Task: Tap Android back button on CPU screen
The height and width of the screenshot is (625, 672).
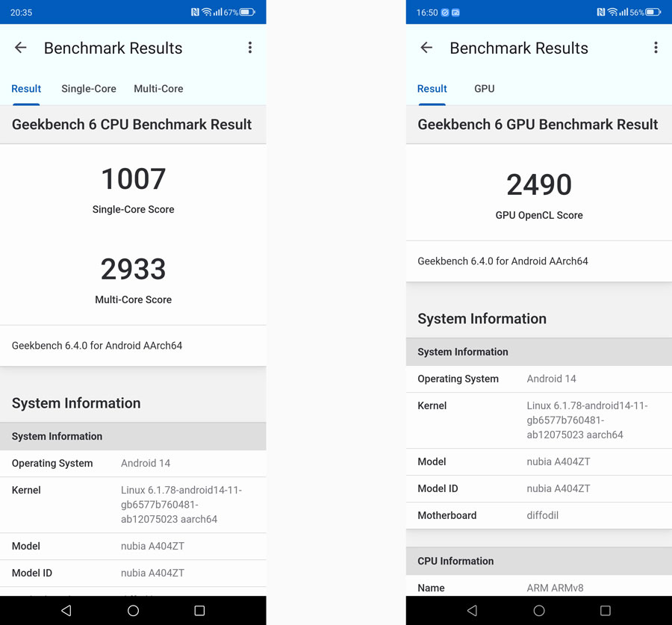Action: 66,610
